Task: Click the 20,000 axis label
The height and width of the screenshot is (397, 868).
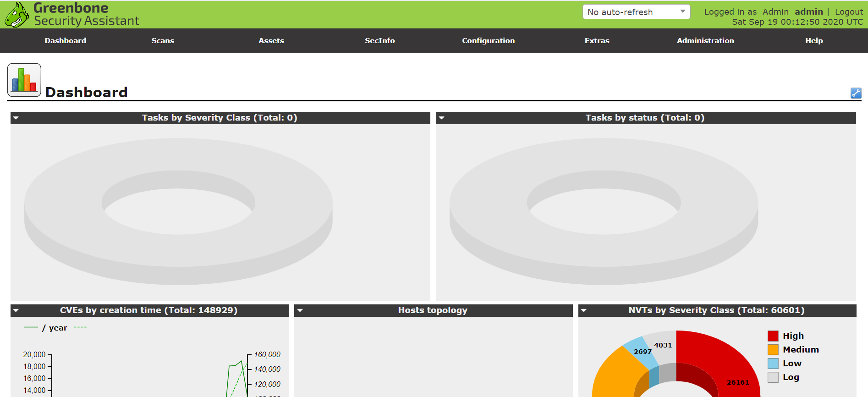Action: (x=34, y=354)
